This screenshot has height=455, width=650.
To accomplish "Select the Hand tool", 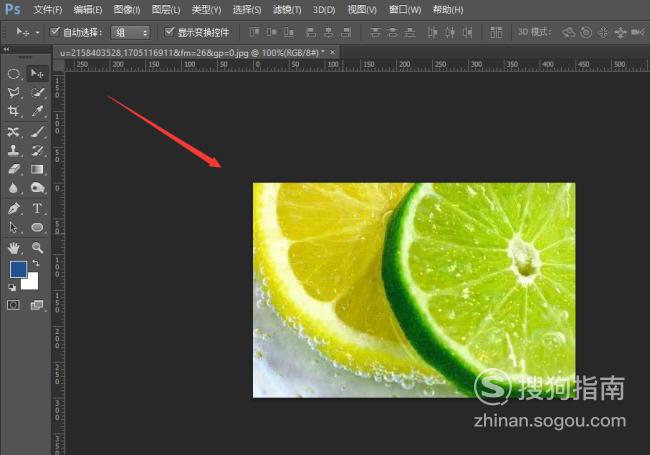I will pyautogui.click(x=14, y=248).
